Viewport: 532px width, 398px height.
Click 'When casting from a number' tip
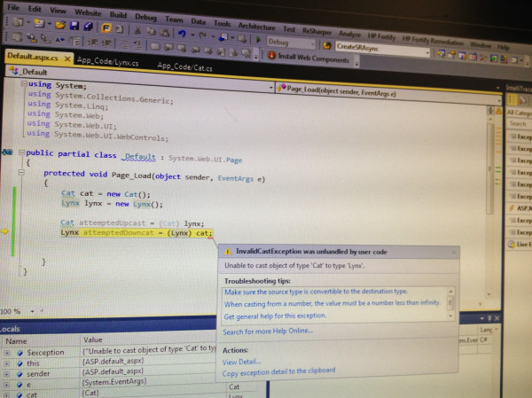click(x=332, y=303)
